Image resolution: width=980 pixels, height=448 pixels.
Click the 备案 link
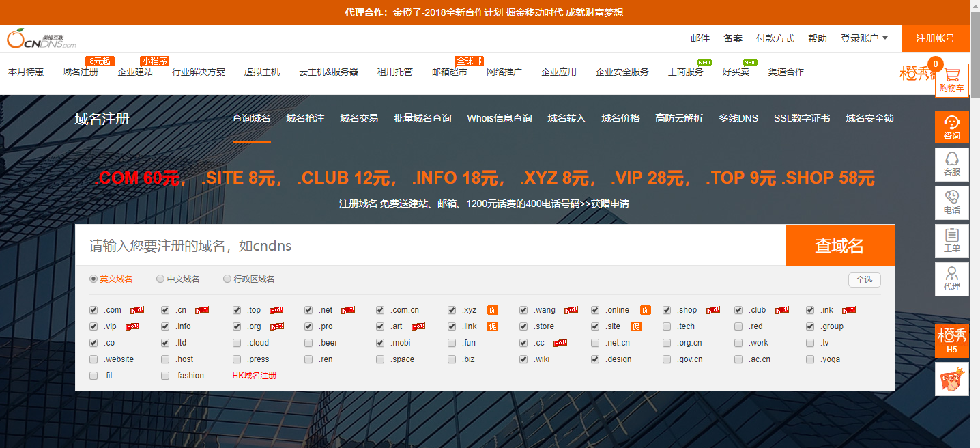733,38
